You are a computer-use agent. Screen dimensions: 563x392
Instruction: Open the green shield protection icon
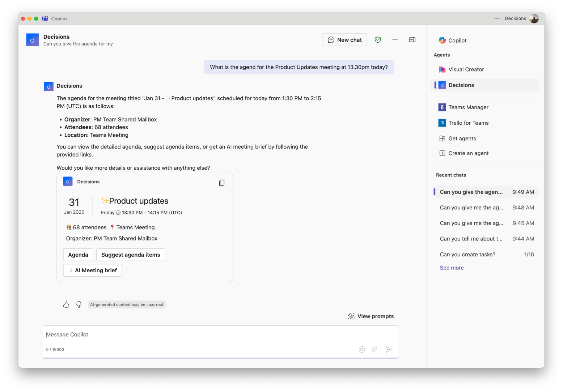(378, 40)
